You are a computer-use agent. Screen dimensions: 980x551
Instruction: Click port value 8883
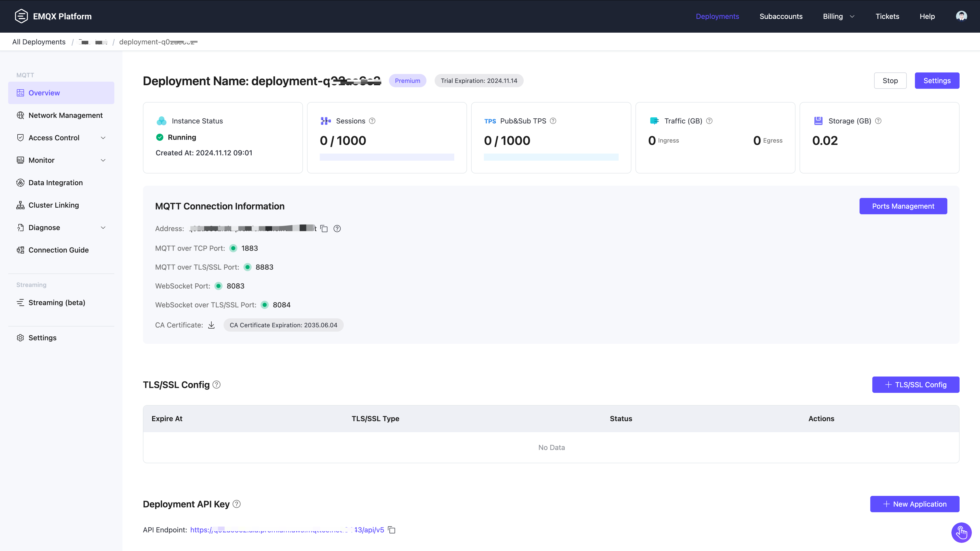click(264, 267)
